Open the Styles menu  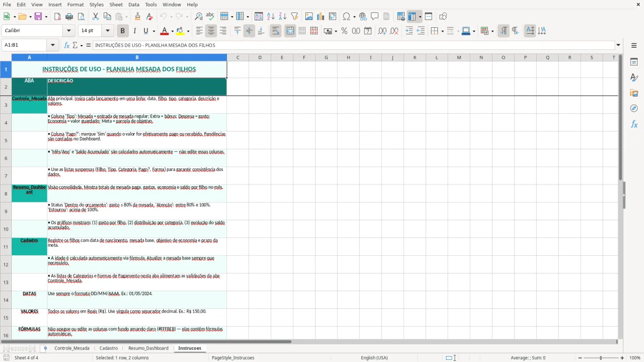click(97, 4)
